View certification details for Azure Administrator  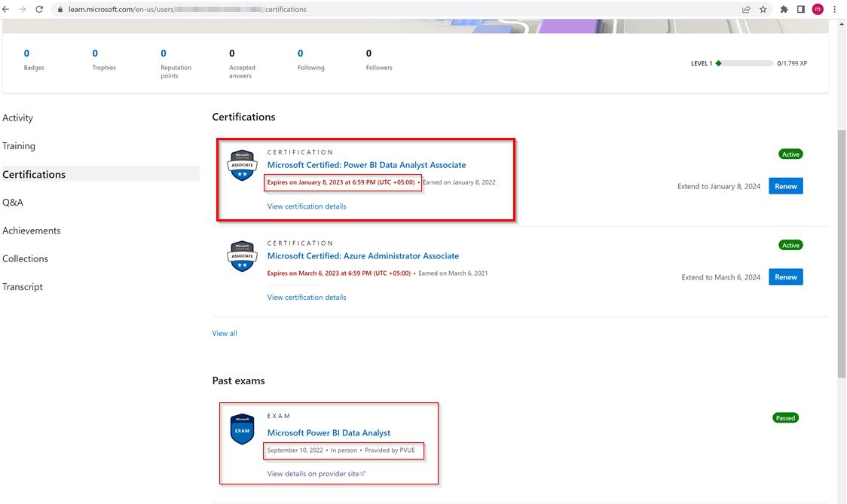306,297
